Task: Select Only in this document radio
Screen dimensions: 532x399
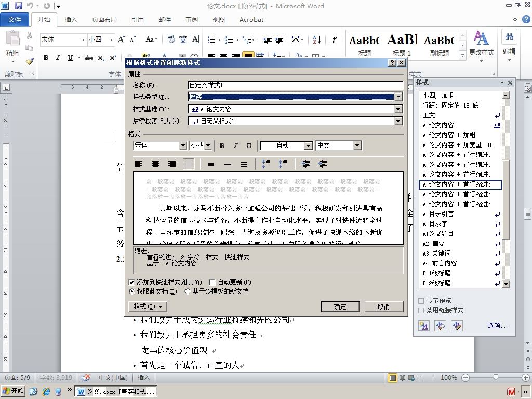Action: tap(131, 291)
